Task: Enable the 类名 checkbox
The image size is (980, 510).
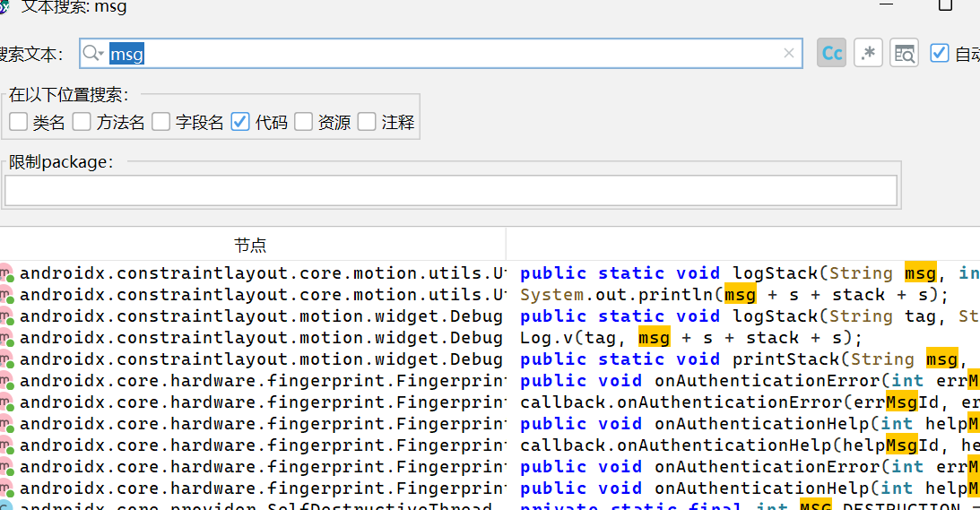Action: click(18, 121)
